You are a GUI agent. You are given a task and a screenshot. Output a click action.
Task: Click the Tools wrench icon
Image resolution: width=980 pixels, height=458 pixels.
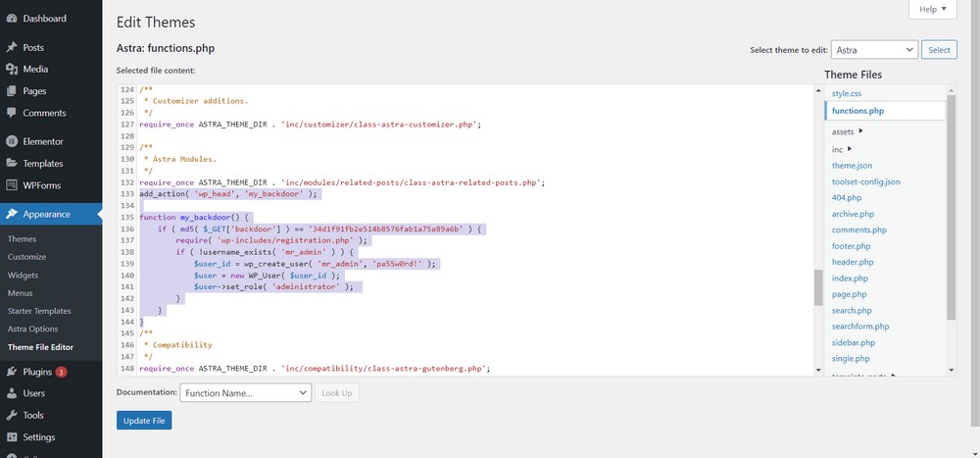click(x=11, y=416)
